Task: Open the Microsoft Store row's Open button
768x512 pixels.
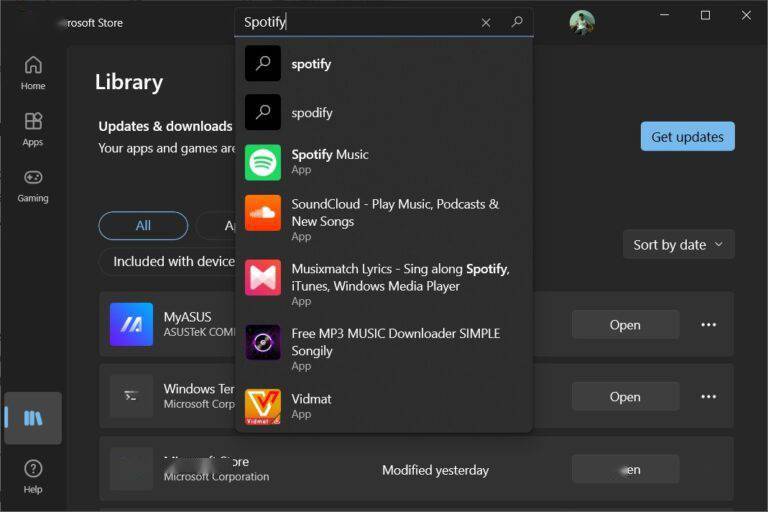Action: coord(625,469)
